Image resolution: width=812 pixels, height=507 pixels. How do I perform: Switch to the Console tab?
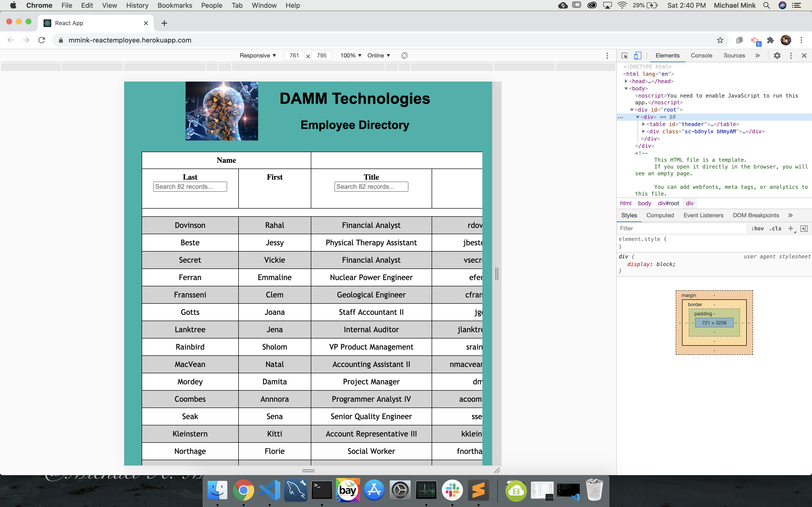click(x=701, y=56)
